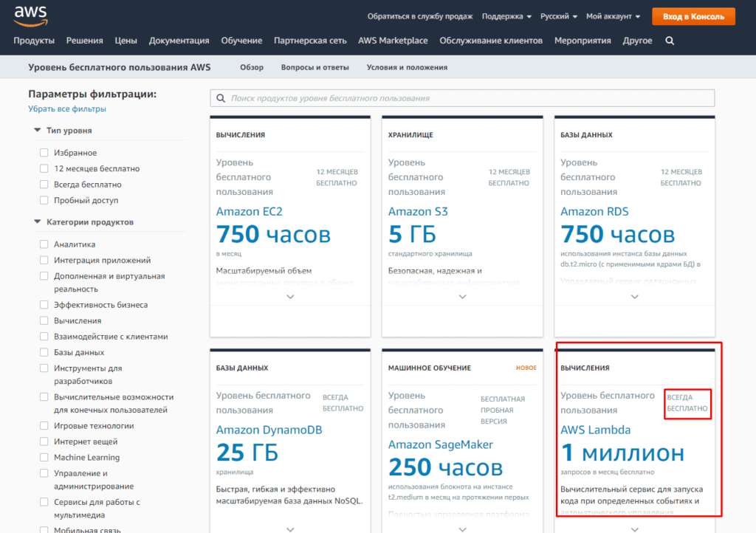The height and width of the screenshot is (533, 756).
Task: Click 'Убрать все фильтры' link
Action: coord(67,109)
